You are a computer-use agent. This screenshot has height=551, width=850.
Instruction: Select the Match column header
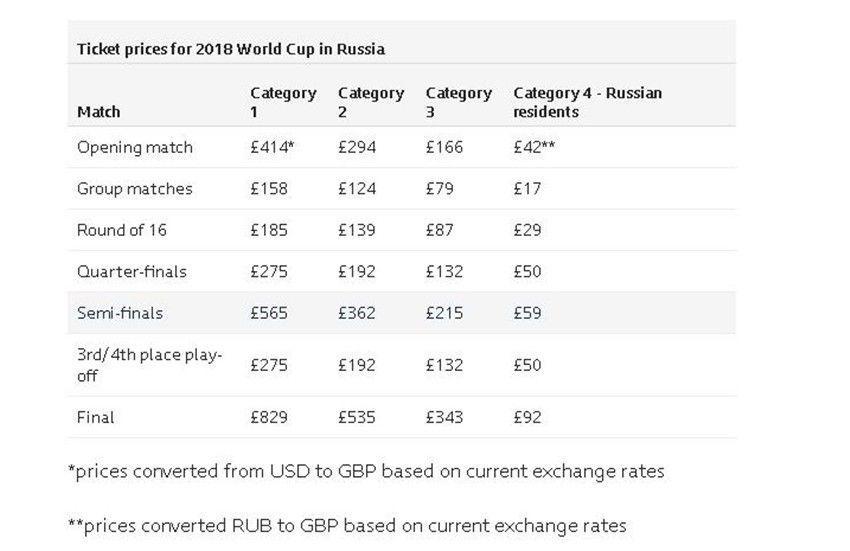coord(99,112)
